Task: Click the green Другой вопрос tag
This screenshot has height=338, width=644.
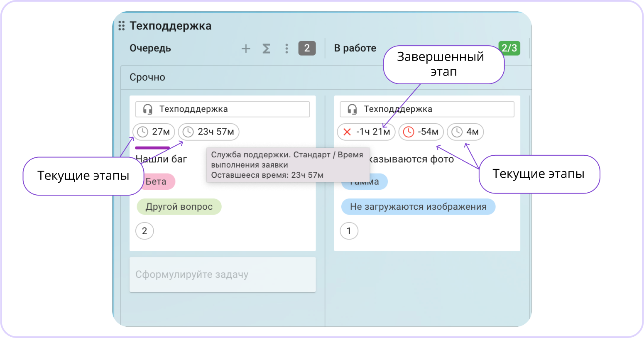Action: [179, 207]
